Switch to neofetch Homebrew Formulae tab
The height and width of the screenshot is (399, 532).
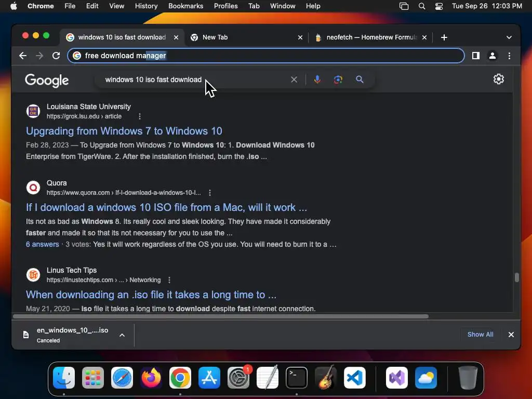click(x=371, y=37)
